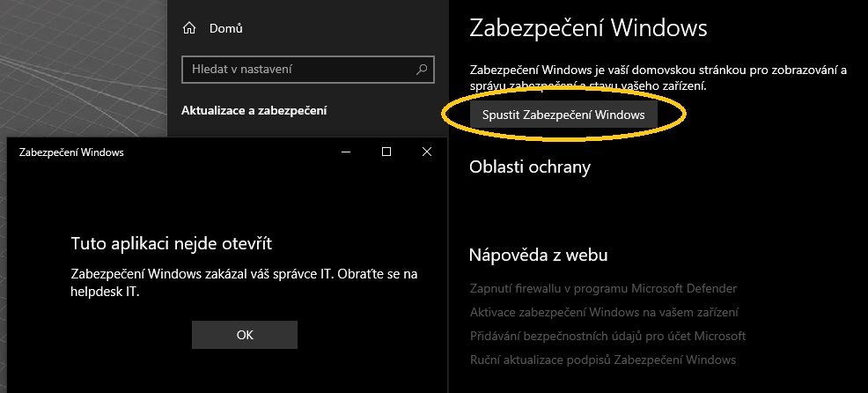Viewport: 868px width, 393px height.
Task: Open the 'Přidávání bezpečnostních údajů pro účet Microsoft' link
Action: [x=607, y=336]
